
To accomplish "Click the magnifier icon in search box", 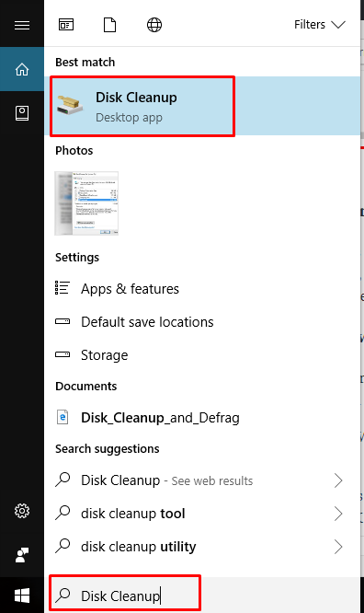I will [x=63, y=595].
